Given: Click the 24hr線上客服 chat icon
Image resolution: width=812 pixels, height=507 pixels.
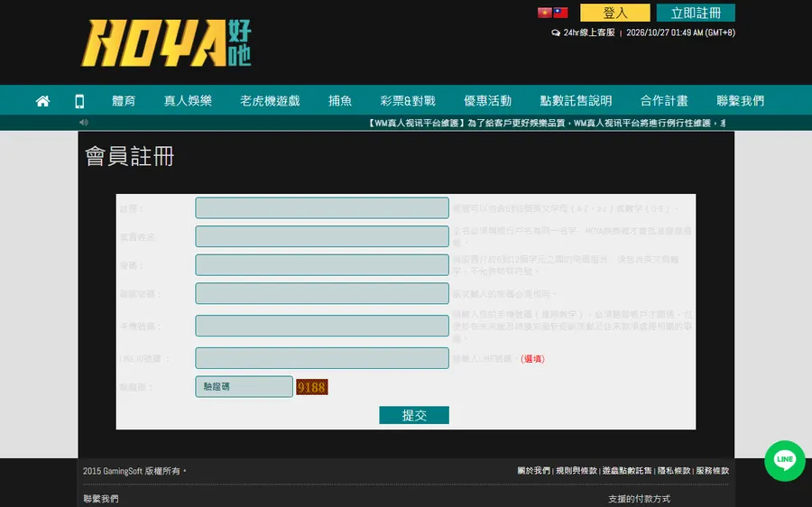Looking at the screenshot, I should coord(556,32).
